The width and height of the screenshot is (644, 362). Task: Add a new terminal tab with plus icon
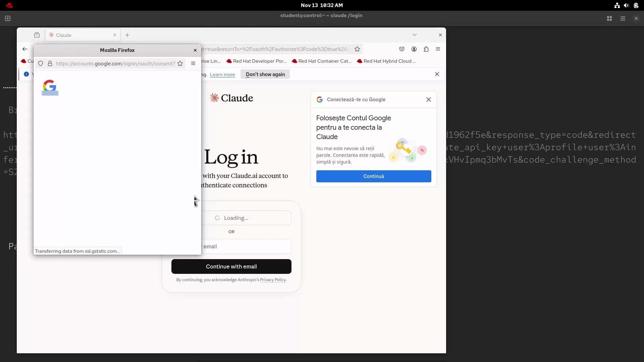click(8, 18)
